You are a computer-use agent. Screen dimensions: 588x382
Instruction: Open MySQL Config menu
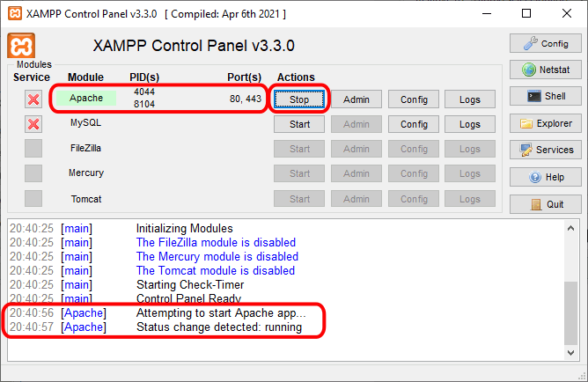pyautogui.click(x=414, y=124)
